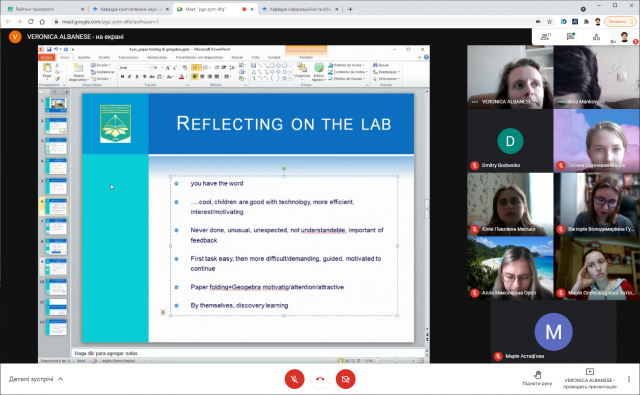The height and width of the screenshot is (395, 640).
Task: Click the camera permission icon in address bar
Action: pyautogui.click(x=538, y=22)
